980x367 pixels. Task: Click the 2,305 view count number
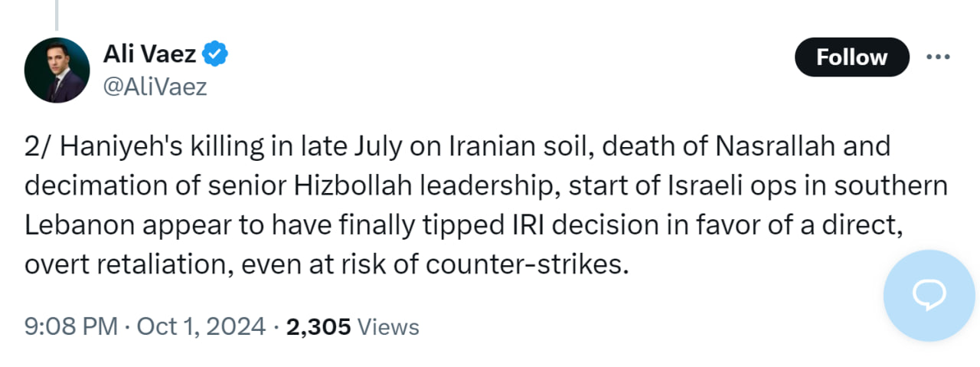click(x=318, y=327)
